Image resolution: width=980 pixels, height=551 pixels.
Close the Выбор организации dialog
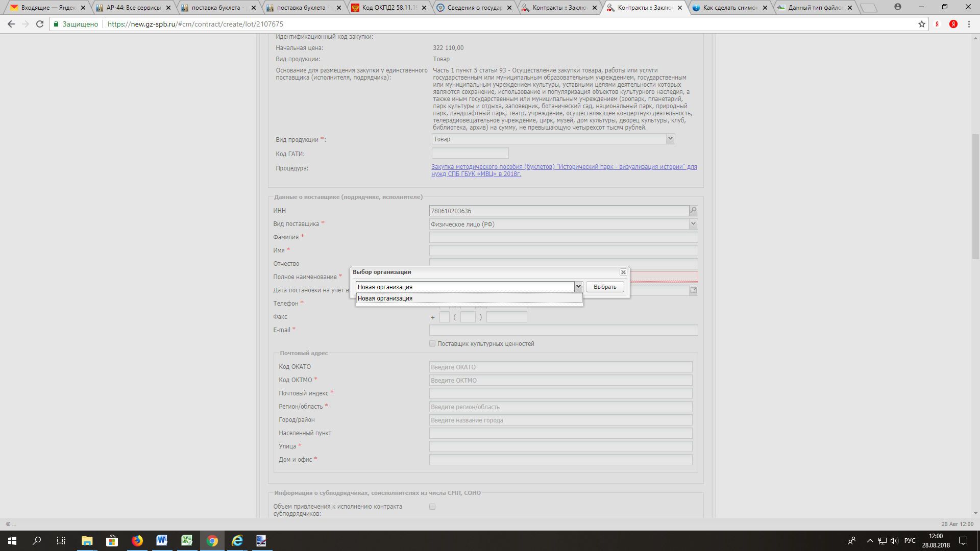coord(623,272)
